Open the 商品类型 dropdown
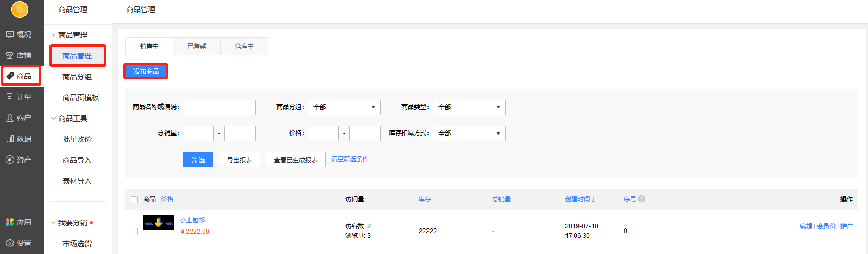868x254 pixels. 469,107
